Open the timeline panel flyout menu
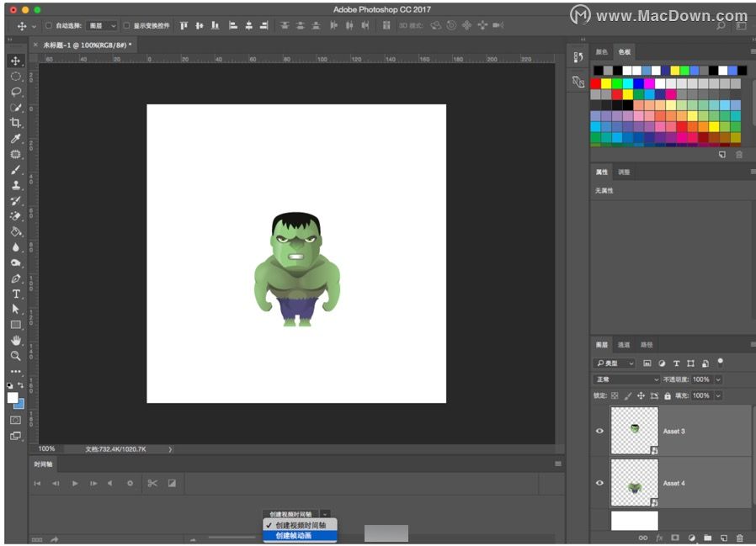 (x=558, y=464)
